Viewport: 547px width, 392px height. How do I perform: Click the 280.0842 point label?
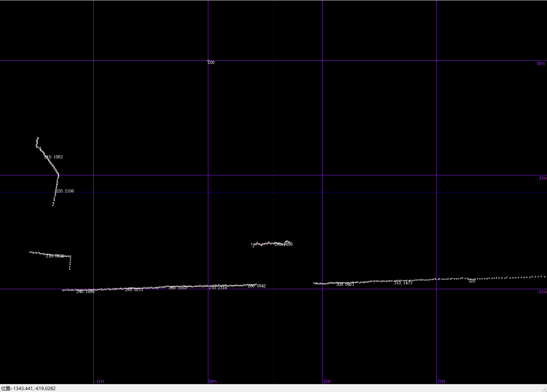[x=257, y=286]
